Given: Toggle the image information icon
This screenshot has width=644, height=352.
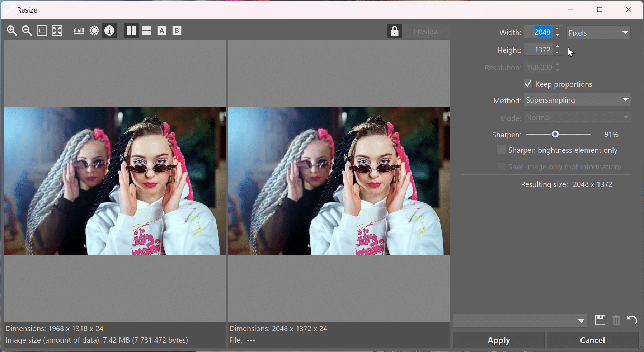Looking at the screenshot, I should pyautogui.click(x=109, y=31).
